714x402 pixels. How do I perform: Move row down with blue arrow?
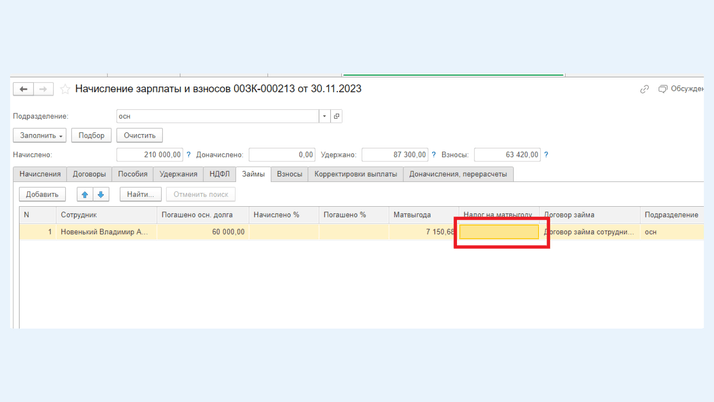pos(101,194)
